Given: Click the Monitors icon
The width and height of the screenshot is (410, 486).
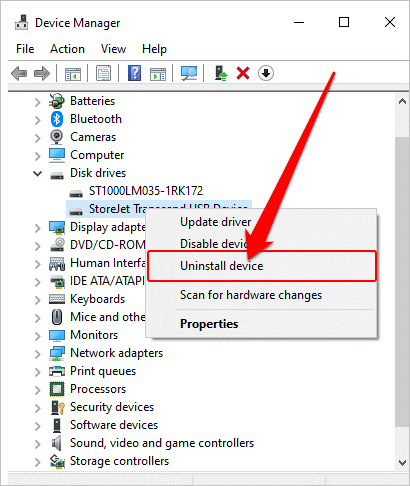Looking at the screenshot, I should tap(57, 335).
